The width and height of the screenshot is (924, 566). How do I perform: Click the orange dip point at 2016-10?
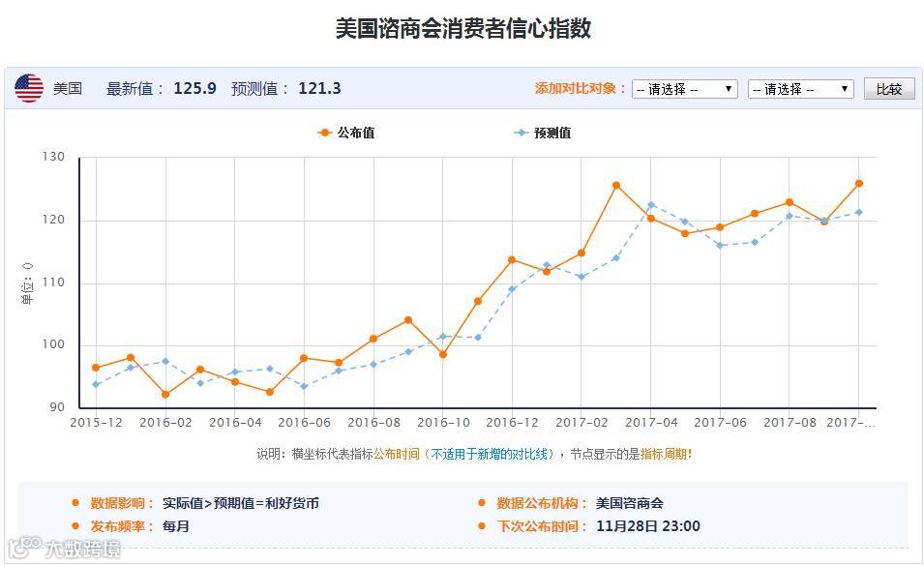443,354
